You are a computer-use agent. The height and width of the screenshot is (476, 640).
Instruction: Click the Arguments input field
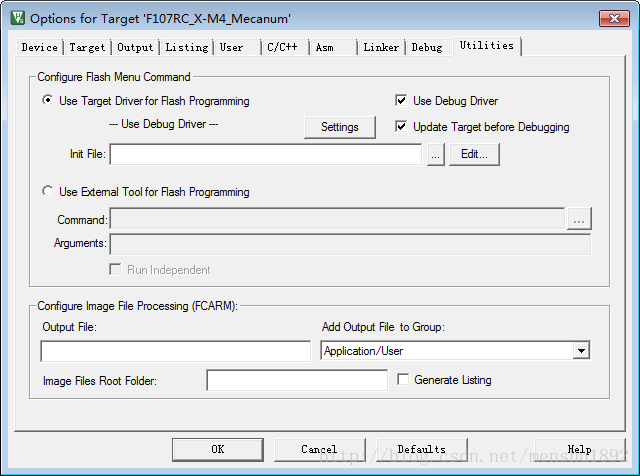tap(350, 244)
